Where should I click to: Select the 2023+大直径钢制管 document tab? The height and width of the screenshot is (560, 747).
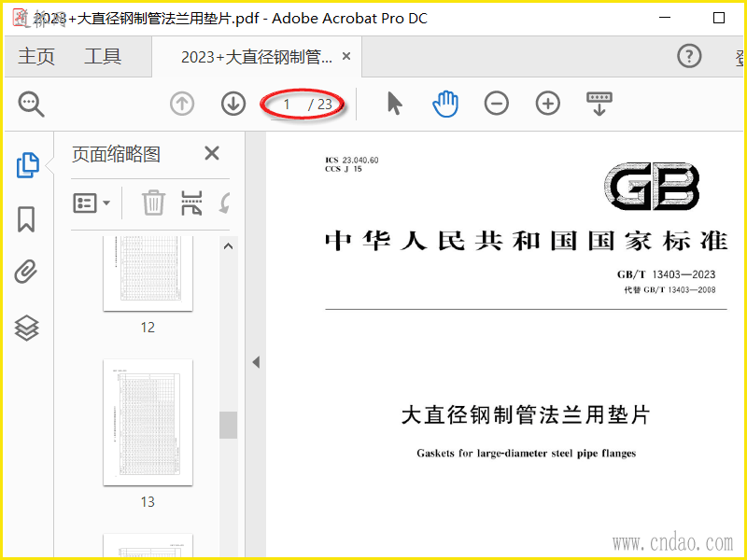[x=256, y=57]
